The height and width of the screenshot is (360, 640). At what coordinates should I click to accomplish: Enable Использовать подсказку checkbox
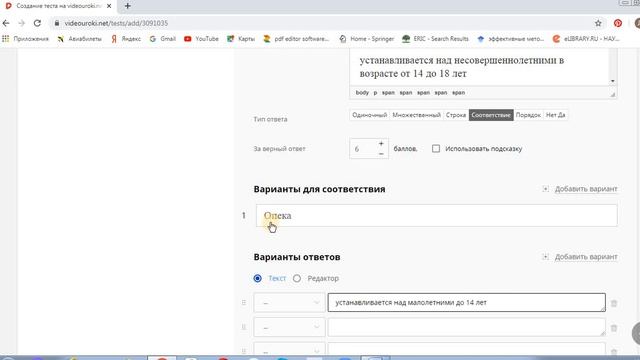click(436, 149)
